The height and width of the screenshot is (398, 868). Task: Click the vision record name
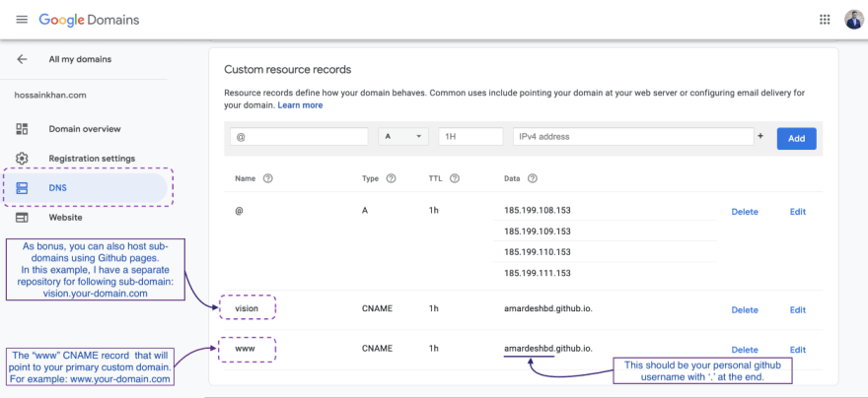[247, 308]
